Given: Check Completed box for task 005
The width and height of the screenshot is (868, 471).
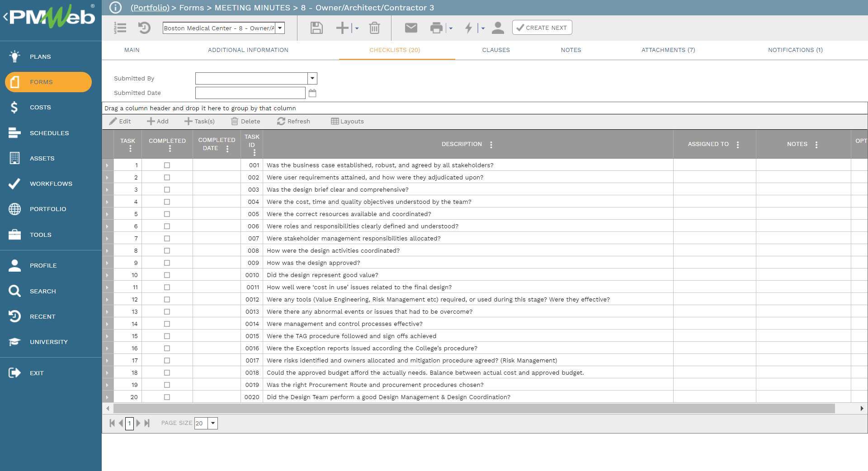Looking at the screenshot, I should 167,214.
